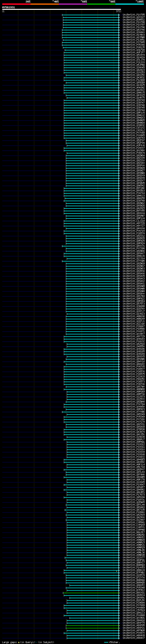146x644 pixels.
Task: Click the 372 end position label
Action: pos(118,11)
